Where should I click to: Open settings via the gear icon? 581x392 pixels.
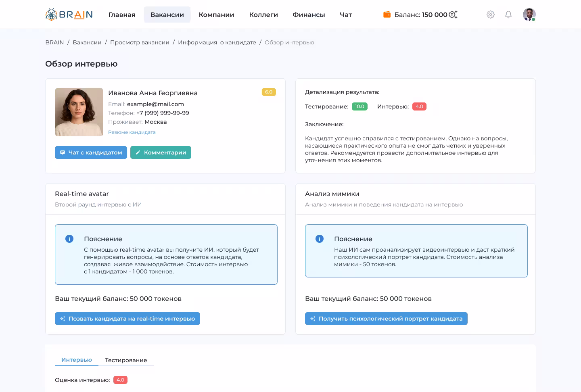pyautogui.click(x=490, y=15)
